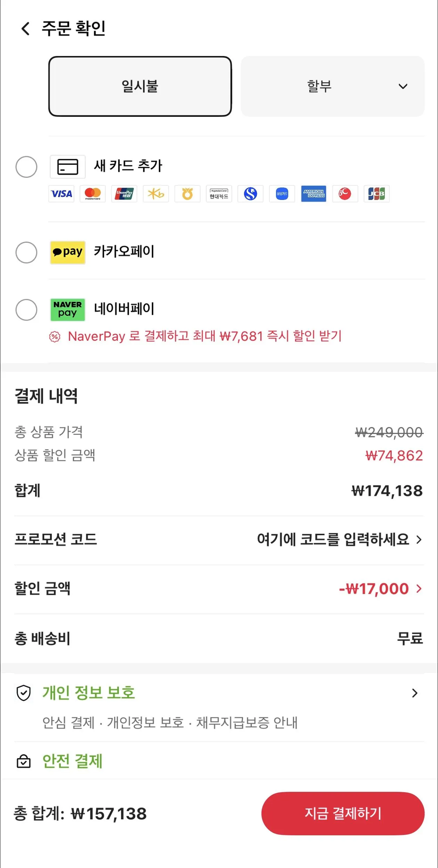Click the American Express logo
Viewport: 438px width, 868px height.
(314, 194)
